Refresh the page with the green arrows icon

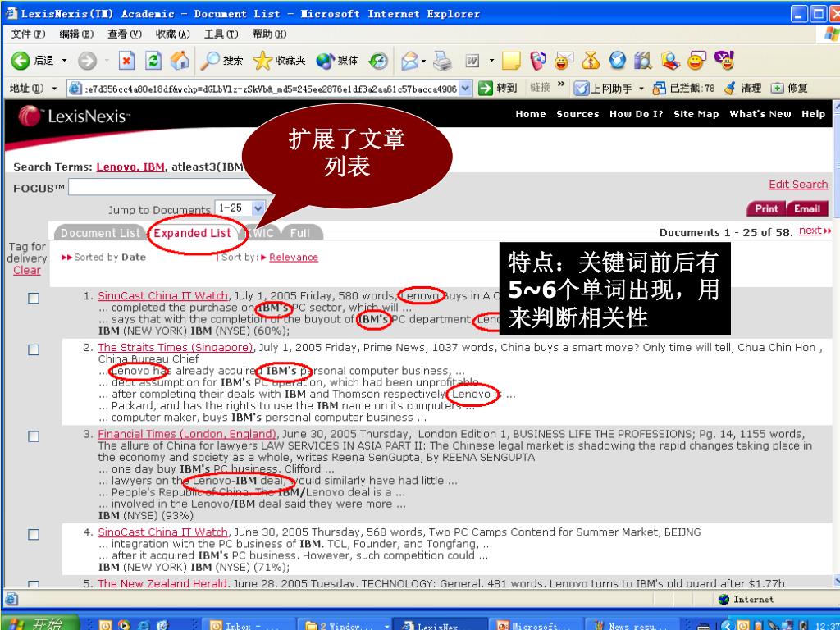pos(153,61)
